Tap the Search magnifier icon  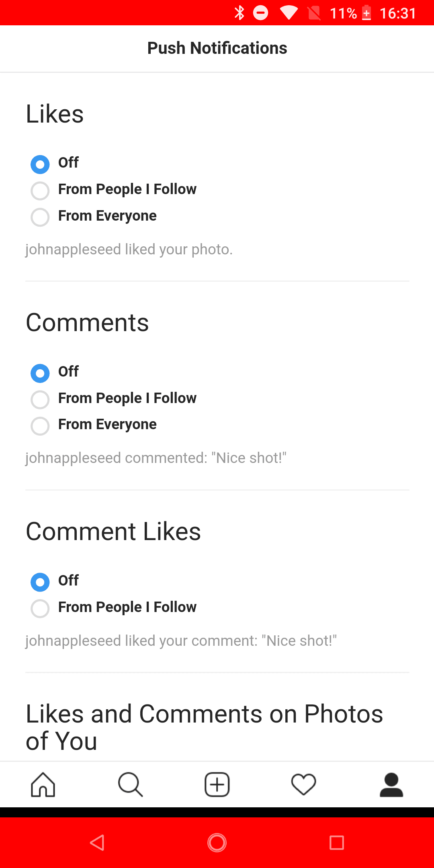tap(130, 784)
